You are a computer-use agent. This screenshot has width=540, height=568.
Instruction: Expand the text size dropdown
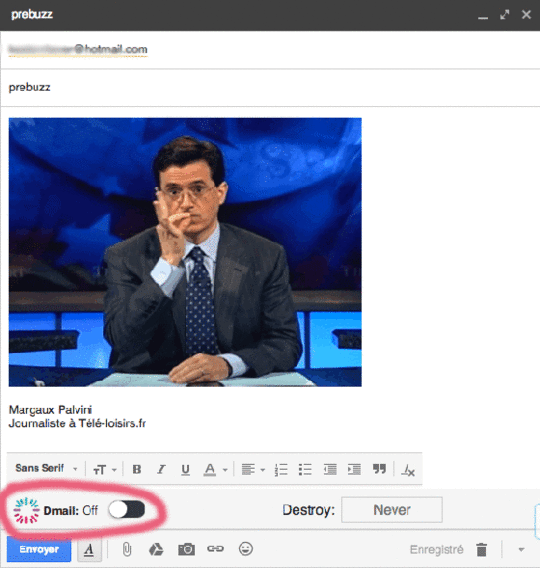[x=104, y=469]
